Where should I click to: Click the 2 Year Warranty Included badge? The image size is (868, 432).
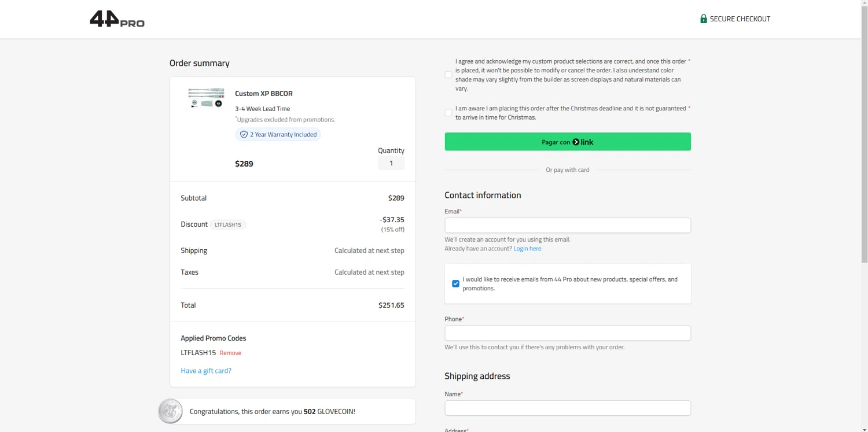pos(278,135)
